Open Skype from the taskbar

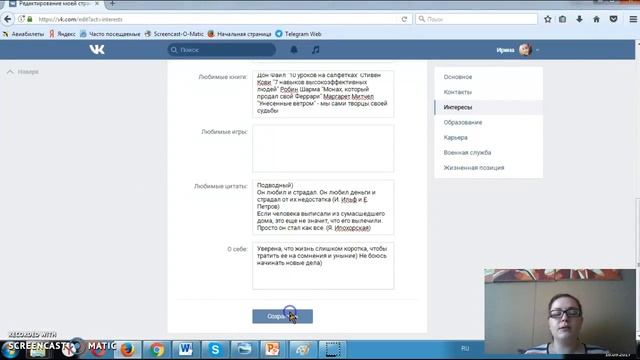pyautogui.click(x=215, y=349)
